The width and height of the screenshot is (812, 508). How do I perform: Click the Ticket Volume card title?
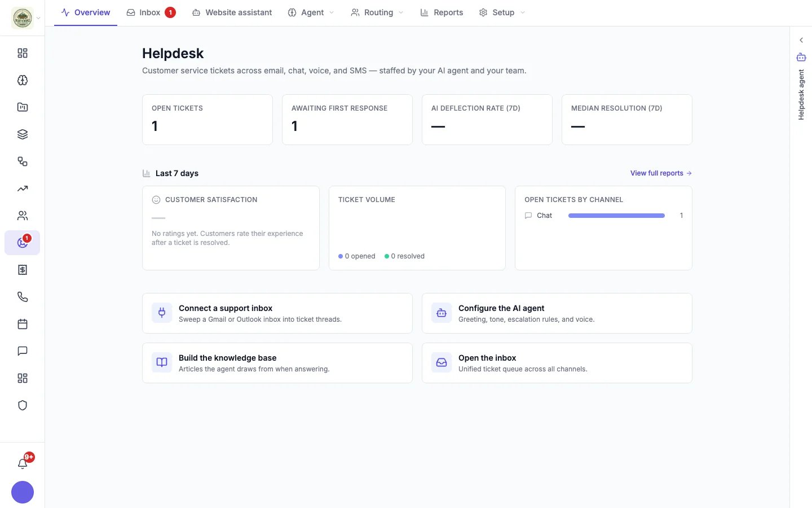(367, 200)
